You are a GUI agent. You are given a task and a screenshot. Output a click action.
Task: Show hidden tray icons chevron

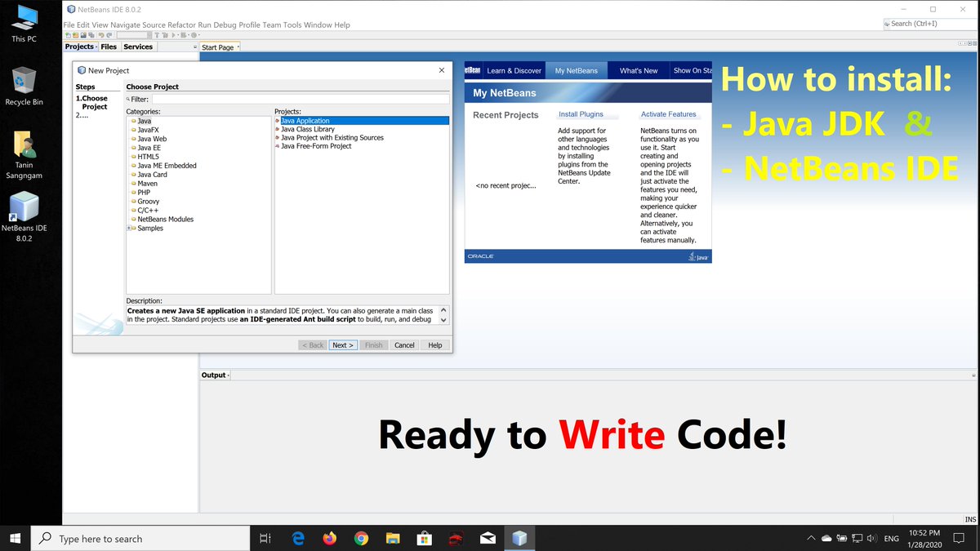pyautogui.click(x=811, y=538)
